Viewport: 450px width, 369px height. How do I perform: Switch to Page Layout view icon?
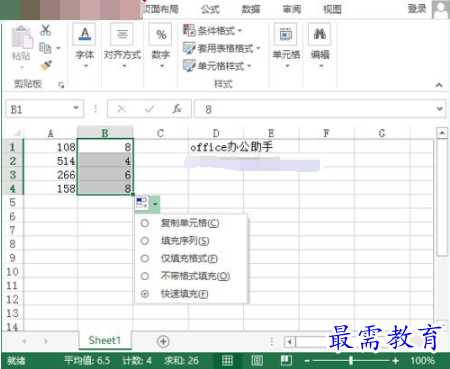(x=257, y=360)
